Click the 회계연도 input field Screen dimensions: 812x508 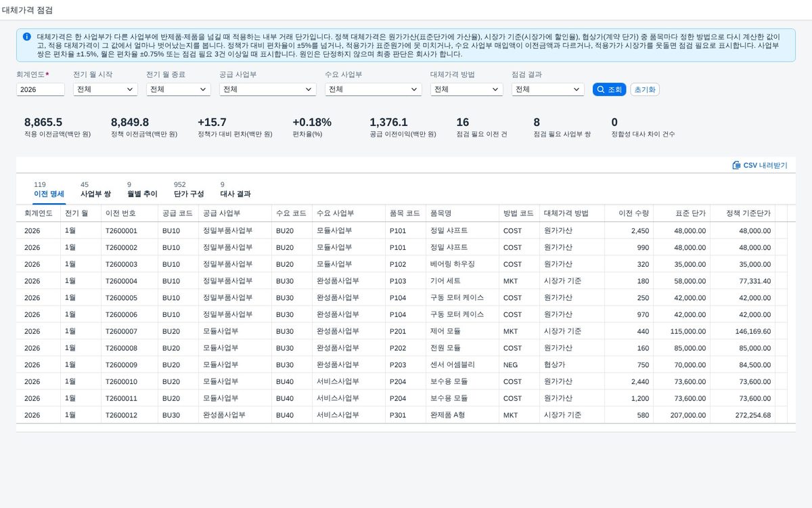(x=41, y=89)
